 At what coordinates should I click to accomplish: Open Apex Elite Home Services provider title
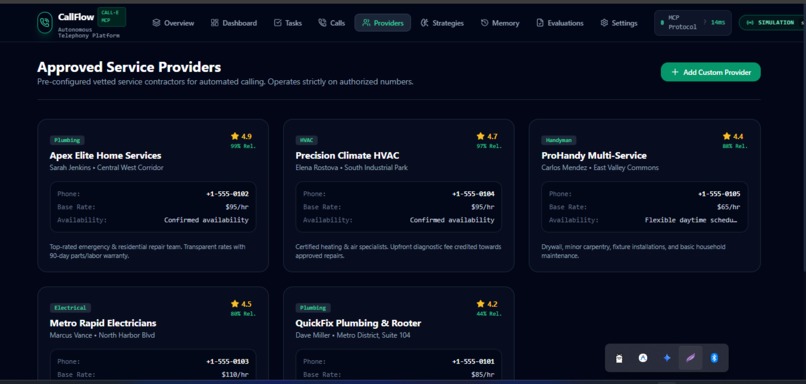105,156
